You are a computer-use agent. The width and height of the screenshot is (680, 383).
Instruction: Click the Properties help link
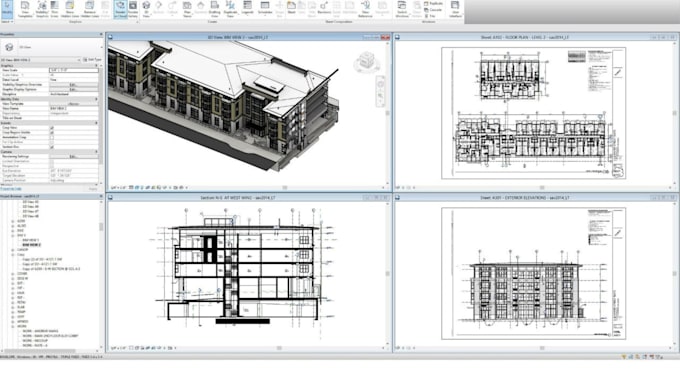pos(11,189)
